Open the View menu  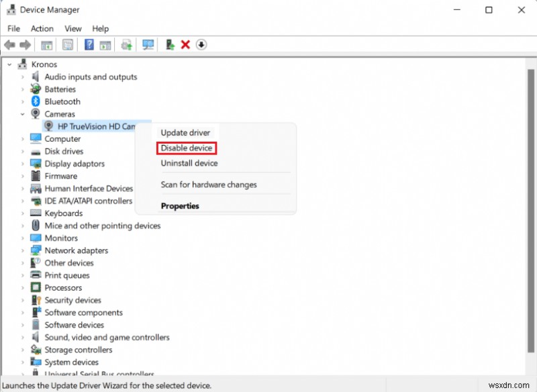click(x=72, y=28)
